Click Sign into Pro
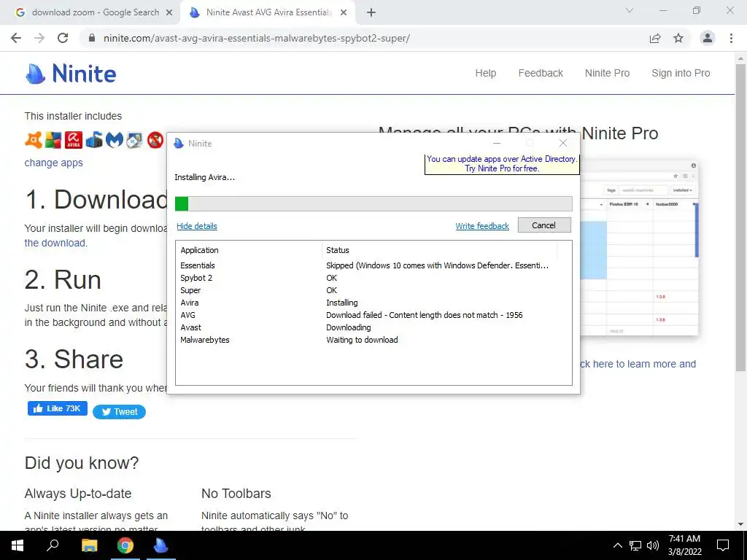 [x=681, y=74]
